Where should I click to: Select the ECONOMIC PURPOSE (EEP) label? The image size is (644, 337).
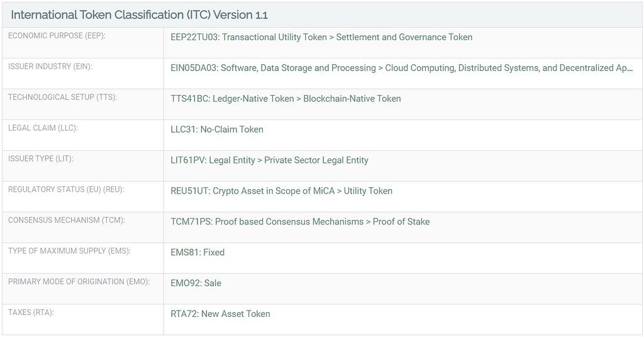(x=57, y=36)
